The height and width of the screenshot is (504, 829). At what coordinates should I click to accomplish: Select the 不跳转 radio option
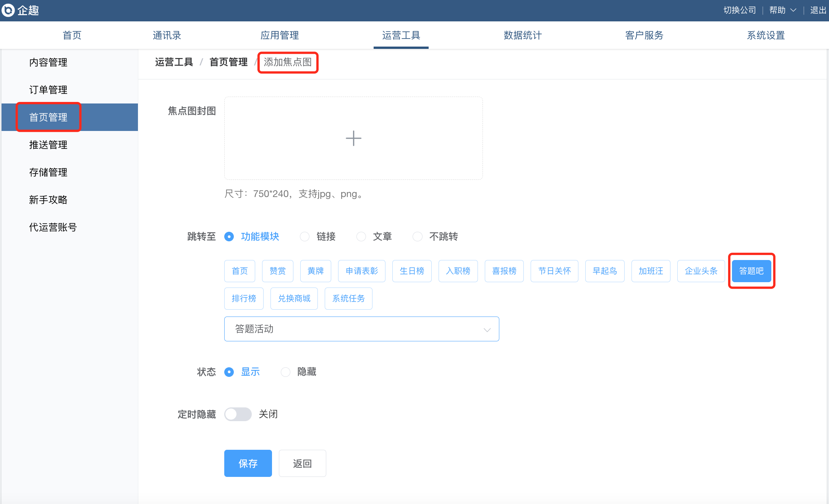click(418, 237)
